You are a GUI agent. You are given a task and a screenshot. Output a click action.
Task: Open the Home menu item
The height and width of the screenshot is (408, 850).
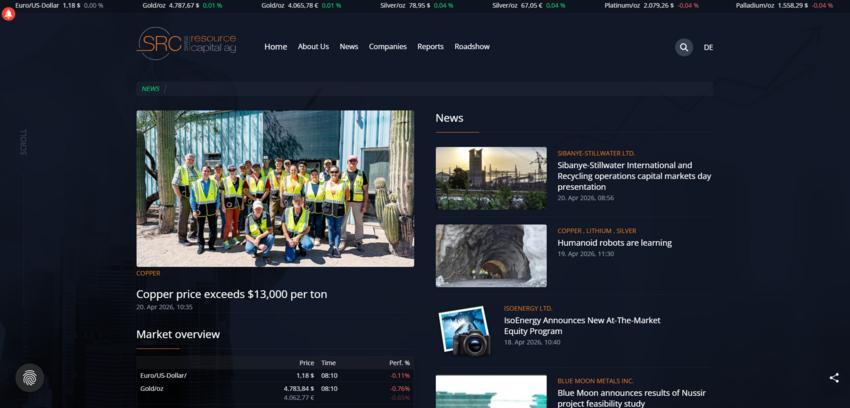275,47
